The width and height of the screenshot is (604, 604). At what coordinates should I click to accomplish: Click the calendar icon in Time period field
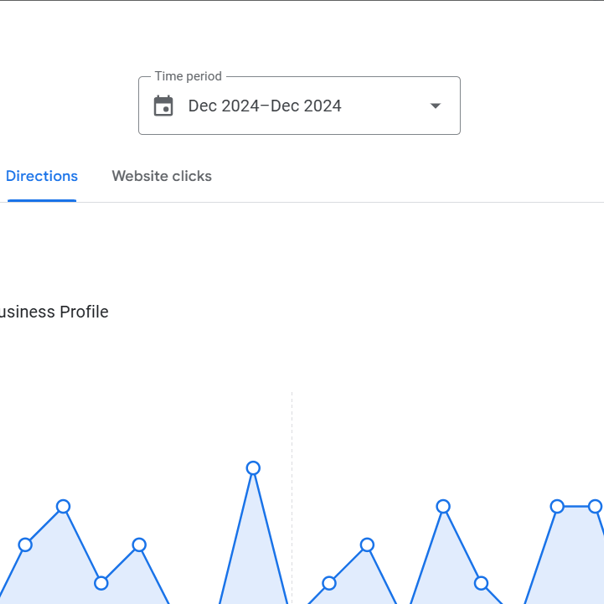click(163, 106)
